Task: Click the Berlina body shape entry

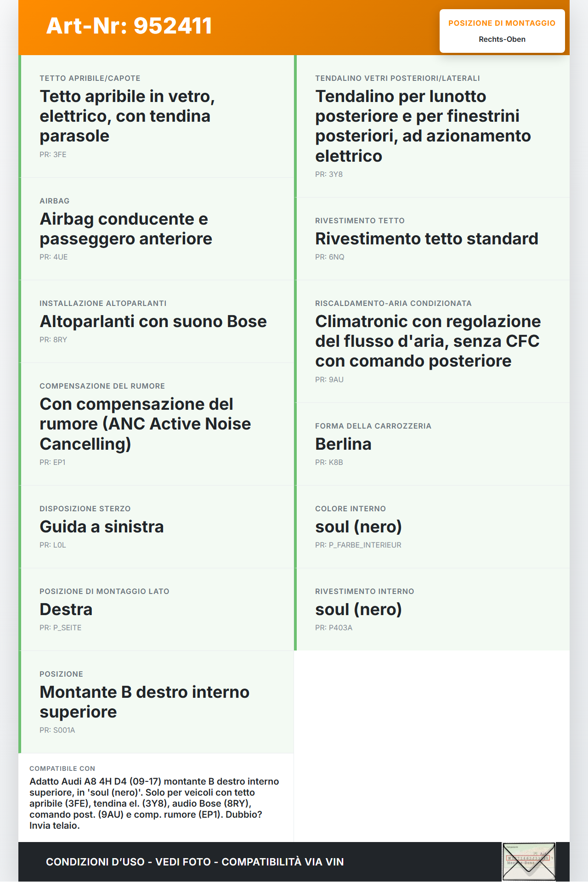Action: click(343, 444)
